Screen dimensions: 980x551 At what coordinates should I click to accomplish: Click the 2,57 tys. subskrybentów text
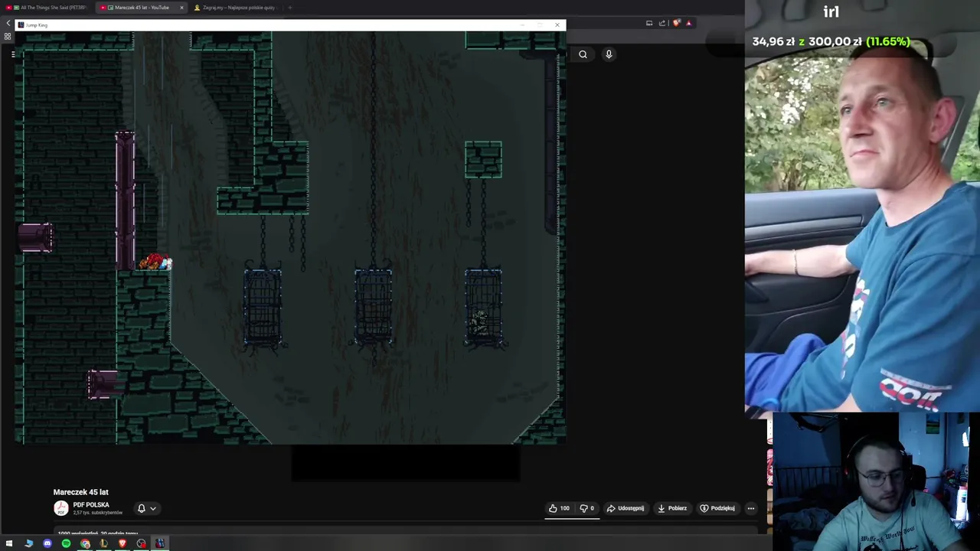point(97,513)
